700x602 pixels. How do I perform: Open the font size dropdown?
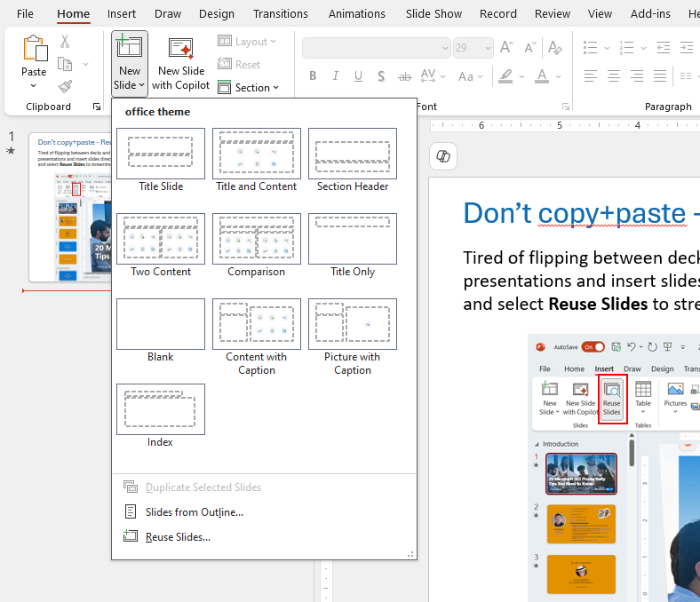[486, 48]
